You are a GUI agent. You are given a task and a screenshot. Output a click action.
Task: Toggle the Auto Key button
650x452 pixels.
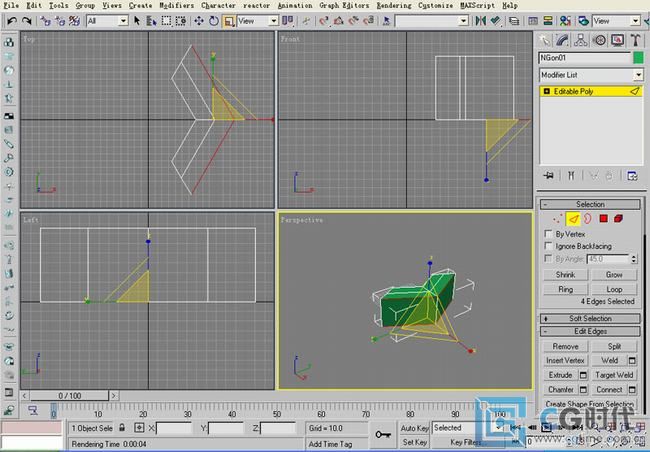point(415,428)
